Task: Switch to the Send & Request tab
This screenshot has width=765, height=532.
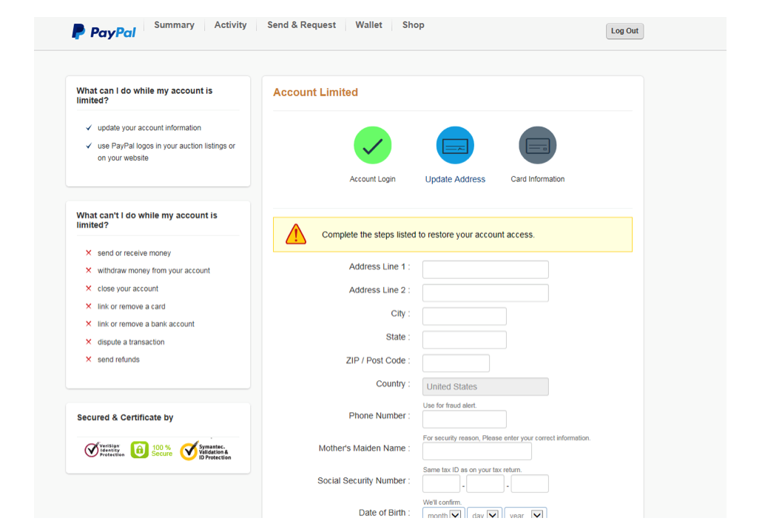Action: (x=301, y=25)
